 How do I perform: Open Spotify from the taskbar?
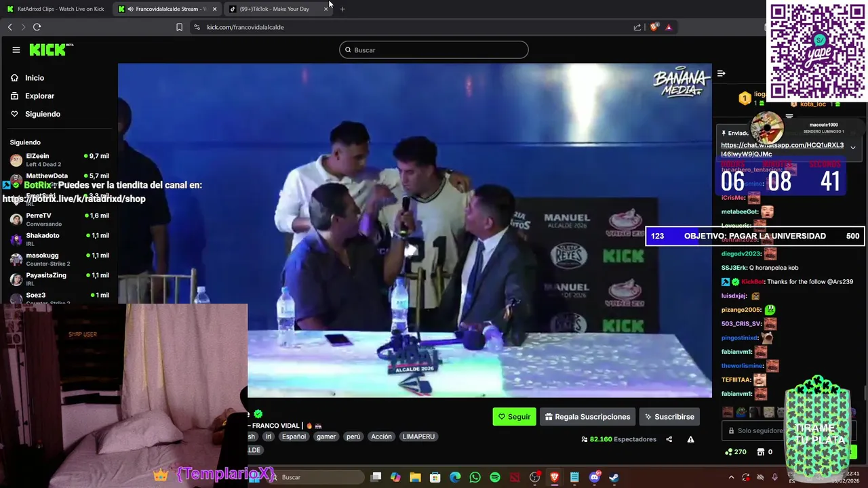click(495, 477)
